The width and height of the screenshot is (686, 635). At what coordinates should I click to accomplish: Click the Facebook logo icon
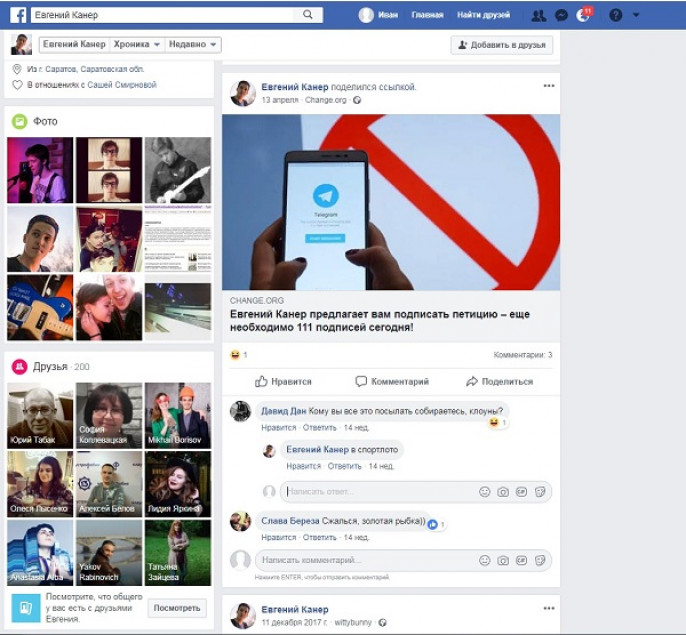[18, 15]
